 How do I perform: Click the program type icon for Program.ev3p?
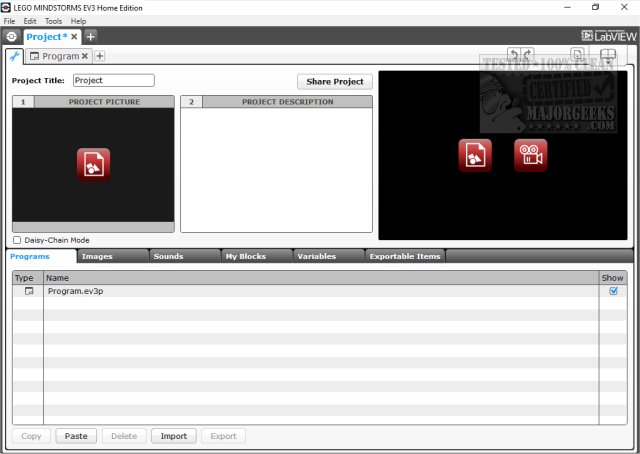pos(29,291)
